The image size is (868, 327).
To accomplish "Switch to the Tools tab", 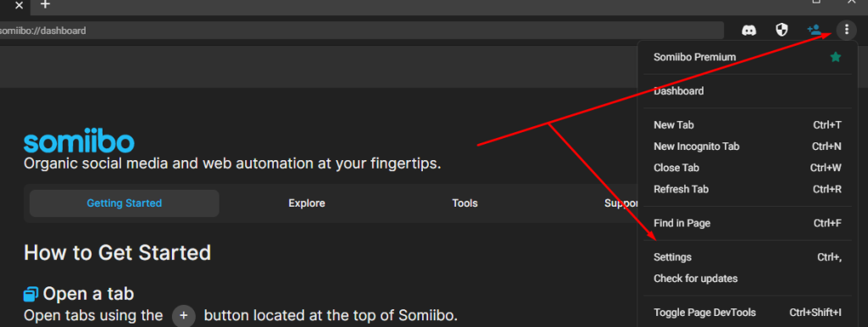I will click(x=465, y=203).
